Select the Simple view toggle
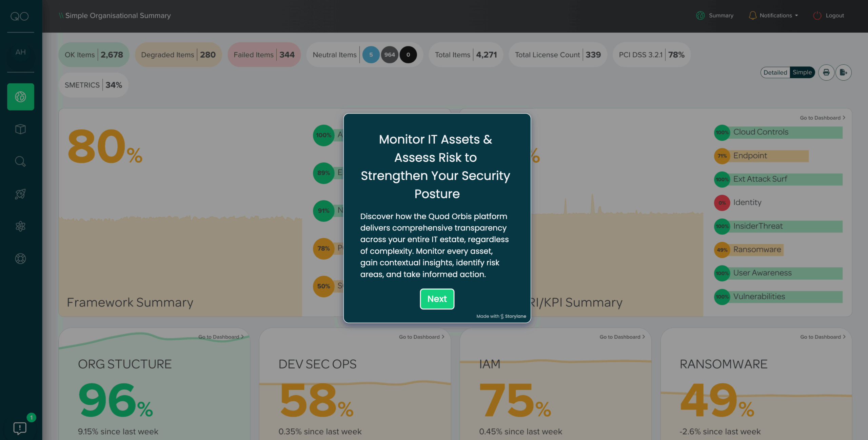Viewport: 868px width, 440px height. pos(802,72)
